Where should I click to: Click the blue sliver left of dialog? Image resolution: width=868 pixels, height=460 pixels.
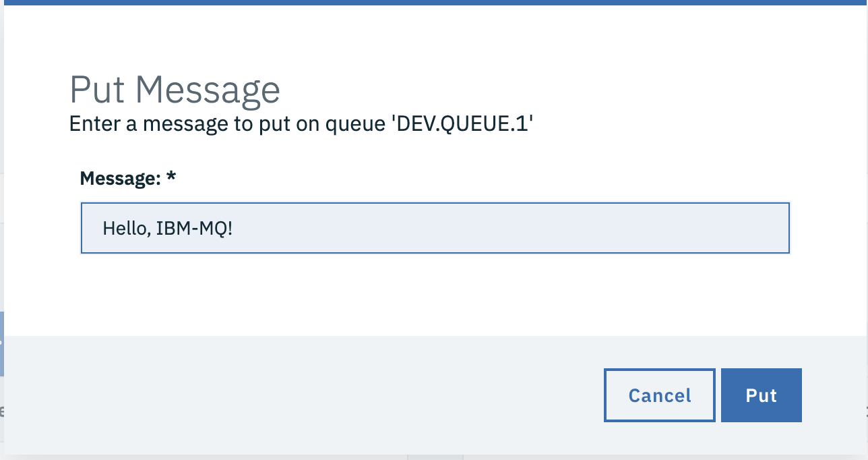click(2, 344)
